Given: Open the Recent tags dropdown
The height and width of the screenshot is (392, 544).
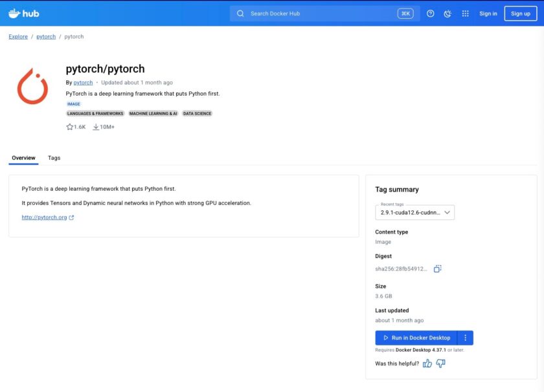Looking at the screenshot, I should point(414,212).
